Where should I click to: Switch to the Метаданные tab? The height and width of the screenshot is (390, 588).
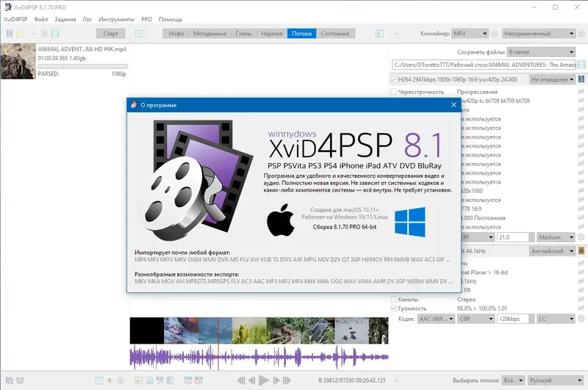(x=209, y=33)
